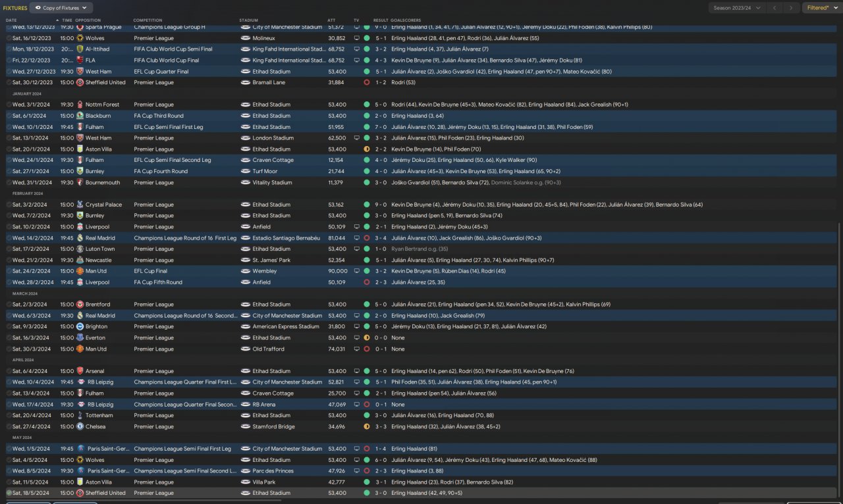Click the Newcastle club badge
Screen dimensions: 843x504
point(80,261)
